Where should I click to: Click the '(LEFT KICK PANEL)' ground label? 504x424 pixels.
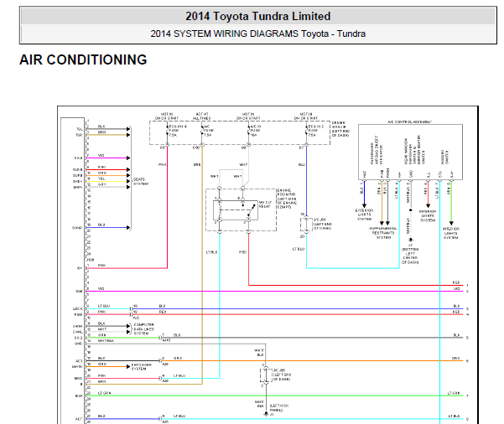coord(279,408)
